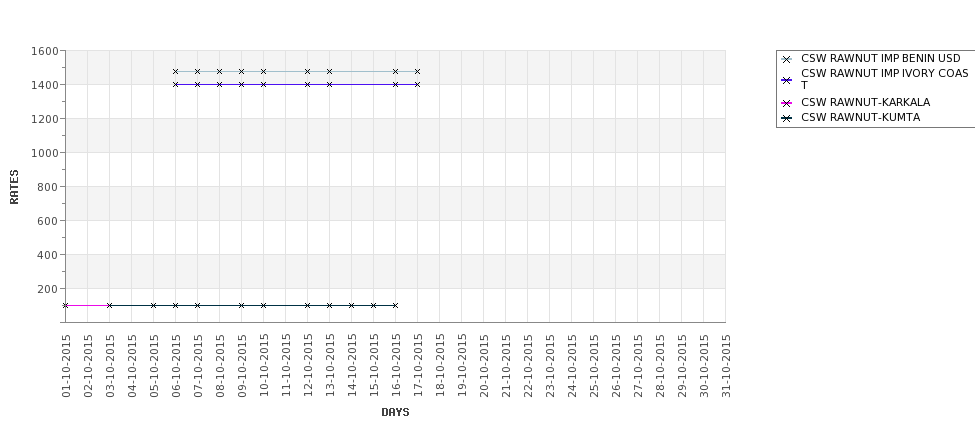This screenshot has height=429, width=975.
Task: Click the 18-10-2015 date label on x-axis
Action: (x=440, y=365)
